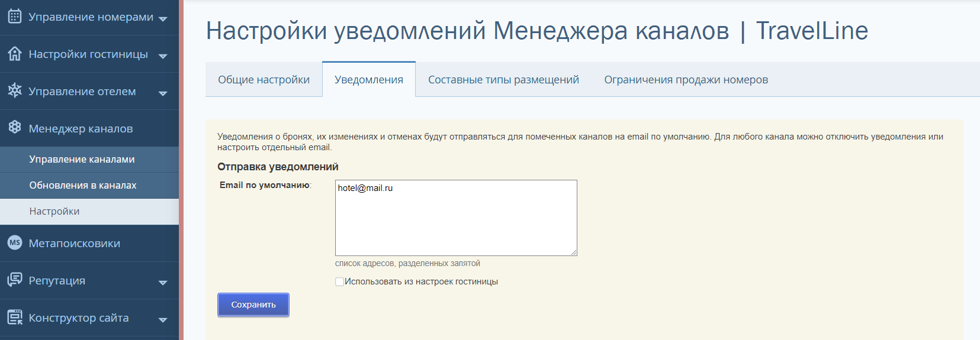Open the Ограничения продажи номеров tab
Screen dimensions: 980x340
click(686, 80)
